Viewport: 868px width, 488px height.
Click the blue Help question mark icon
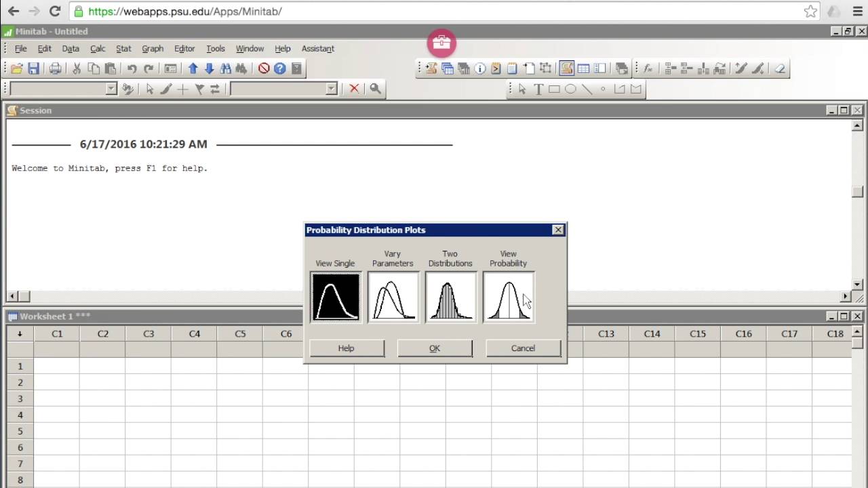(280, 68)
